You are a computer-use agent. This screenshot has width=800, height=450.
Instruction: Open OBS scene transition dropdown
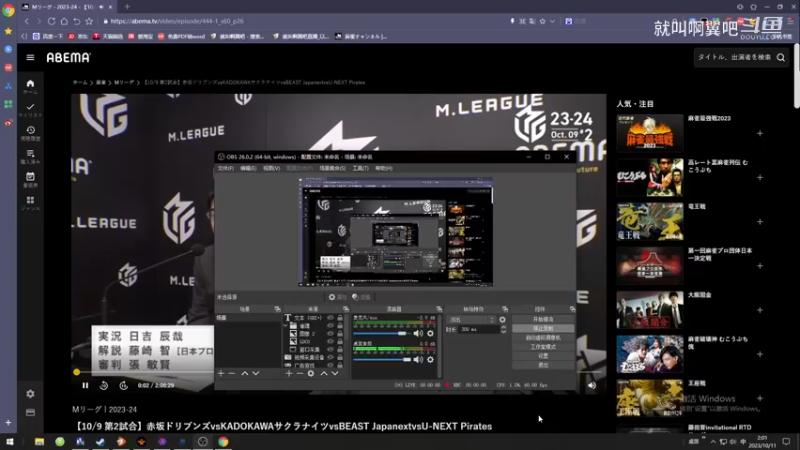[471, 320]
